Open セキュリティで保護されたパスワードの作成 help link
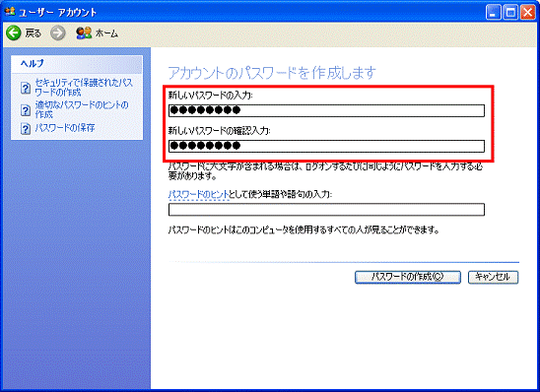This screenshot has width=540, height=392. coord(84,88)
